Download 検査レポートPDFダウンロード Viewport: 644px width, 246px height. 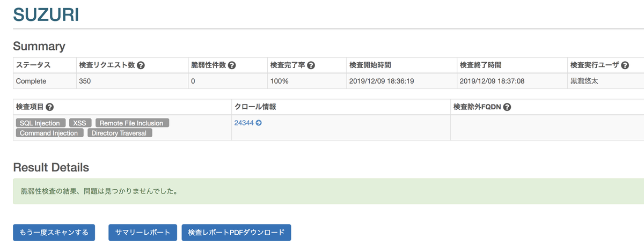coord(236,233)
